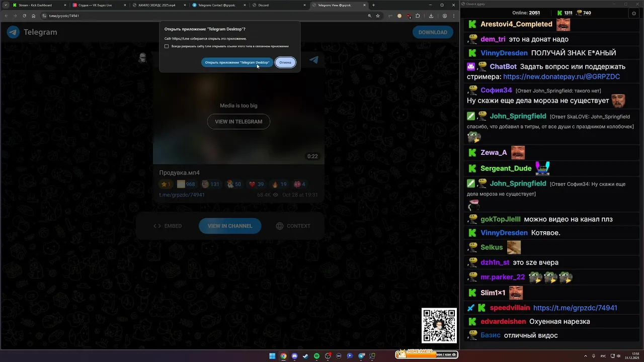Viewport: 644px width, 362px height.
Task: Click username edvardeishen in chat
Action: (x=503, y=321)
